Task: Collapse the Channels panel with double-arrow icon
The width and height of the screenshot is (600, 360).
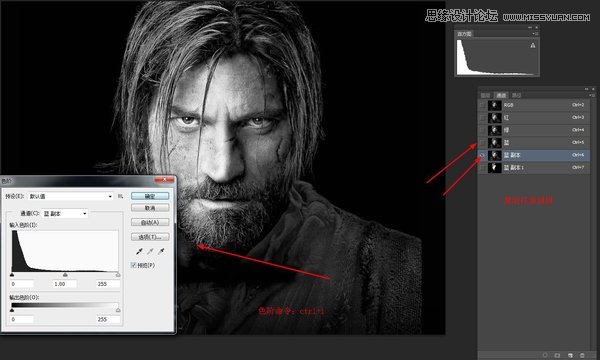Action: point(587,89)
